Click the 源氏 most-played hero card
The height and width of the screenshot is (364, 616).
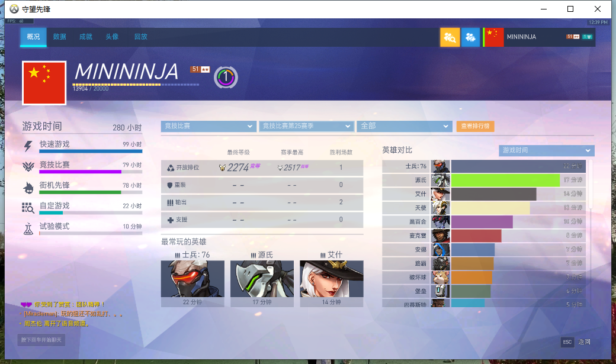coord(262,284)
